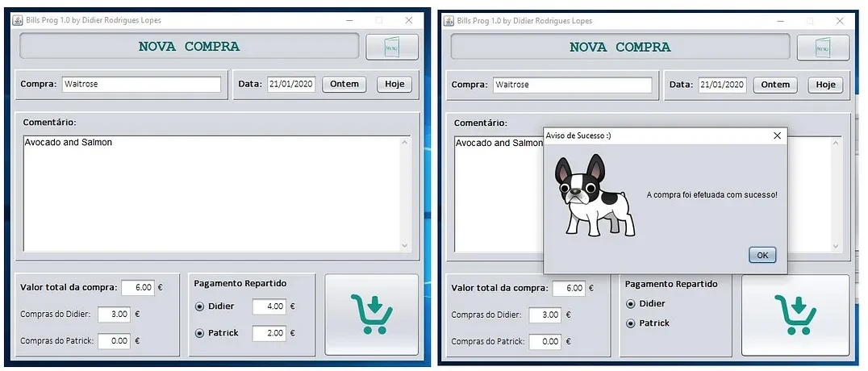The image size is (868, 371).
Task: Click the Didier payment field showing 4.00
Action: coord(269,306)
